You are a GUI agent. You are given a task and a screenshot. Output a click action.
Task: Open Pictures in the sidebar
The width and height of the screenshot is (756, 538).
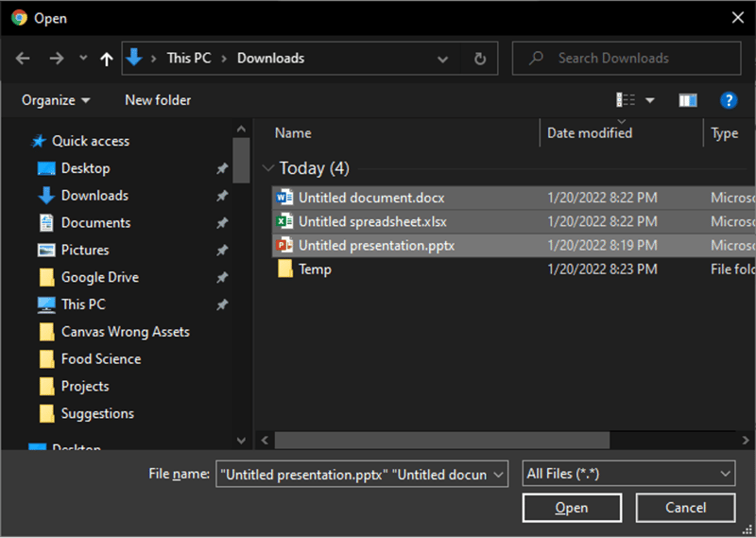(x=85, y=250)
